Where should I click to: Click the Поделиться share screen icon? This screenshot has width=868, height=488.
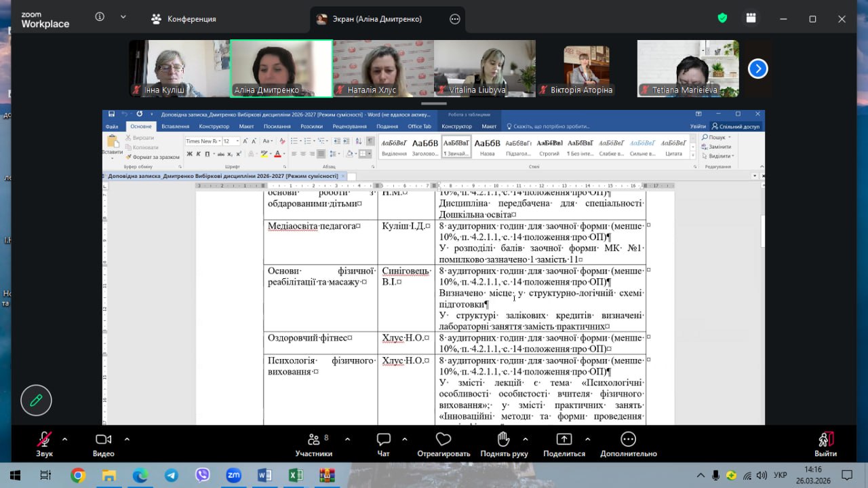564,440
